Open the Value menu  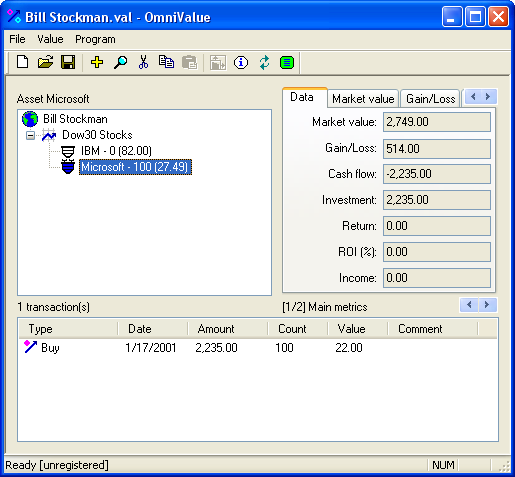50,39
